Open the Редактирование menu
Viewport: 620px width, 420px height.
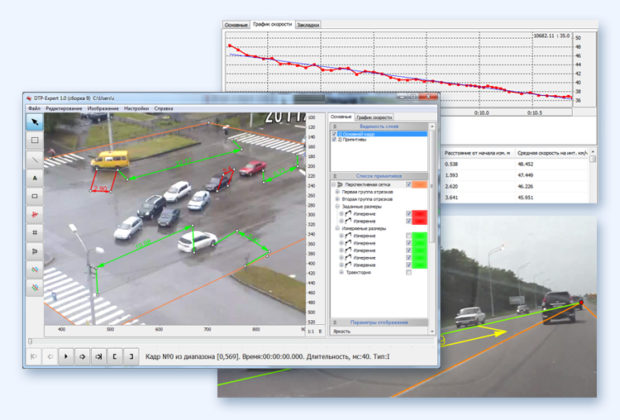point(64,108)
